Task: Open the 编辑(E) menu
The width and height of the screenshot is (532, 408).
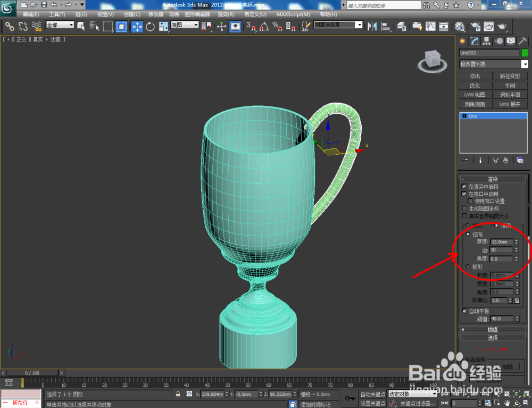Action: (x=30, y=14)
